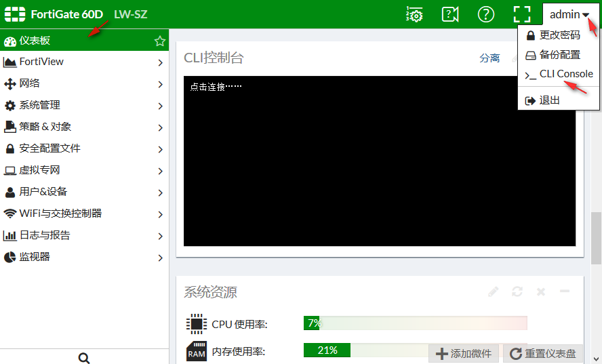Expand the 虚拟专网 chevron
The image size is (602, 364).
pos(161,171)
